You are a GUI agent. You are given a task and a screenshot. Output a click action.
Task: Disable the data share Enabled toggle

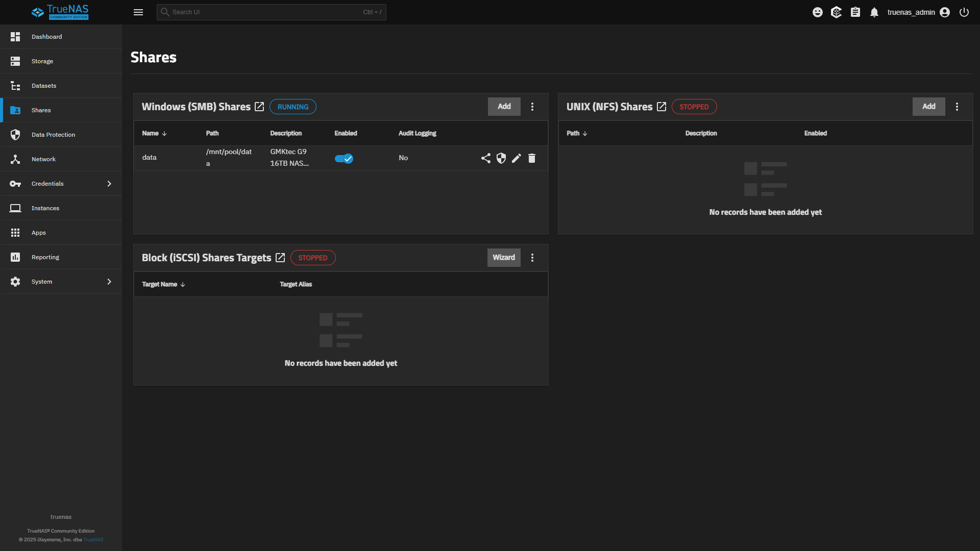tap(344, 159)
